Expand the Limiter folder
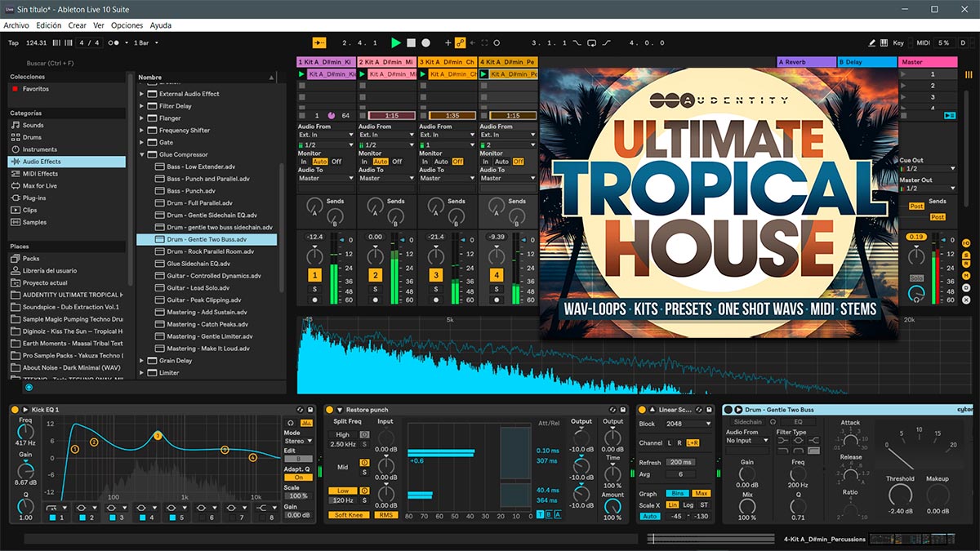Image resolution: width=980 pixels, height=551 pixels. tap(142, 373)
